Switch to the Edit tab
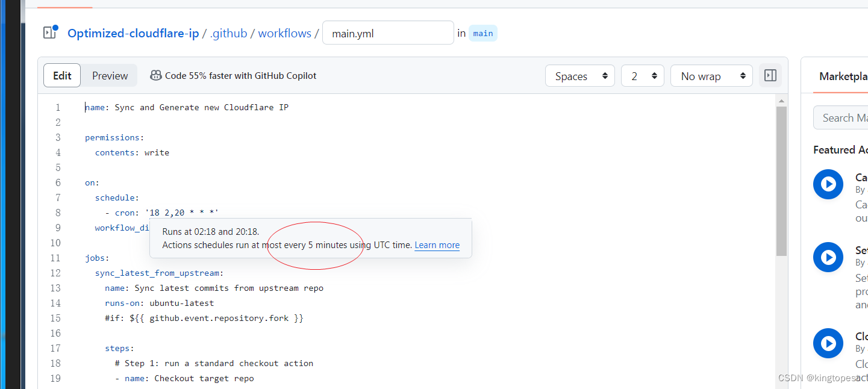Screen dimensions: 868x389 coord(62,75)
